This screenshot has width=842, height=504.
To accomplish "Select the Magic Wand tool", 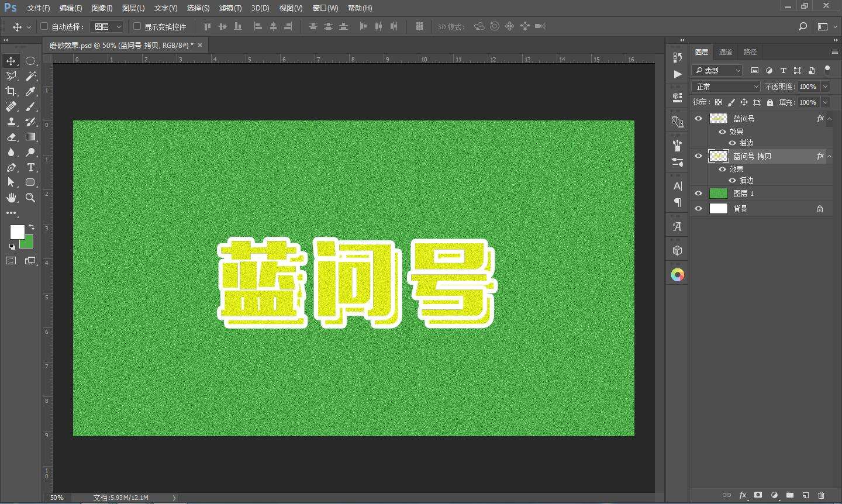I will tap(30, 76).
